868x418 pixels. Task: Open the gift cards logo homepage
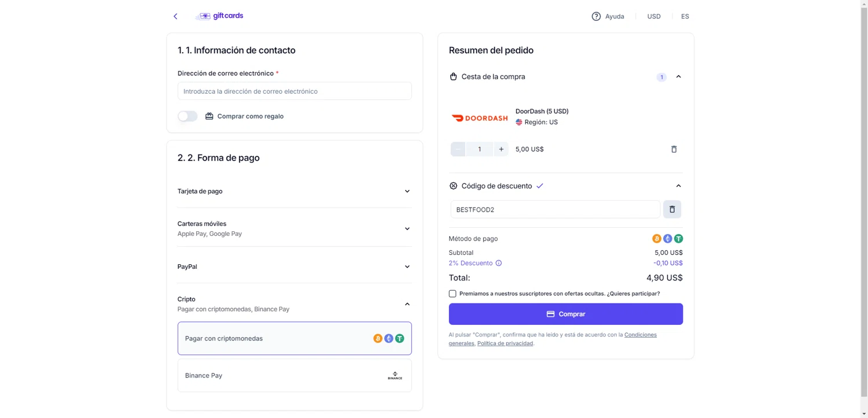click(x=219, y=16)
